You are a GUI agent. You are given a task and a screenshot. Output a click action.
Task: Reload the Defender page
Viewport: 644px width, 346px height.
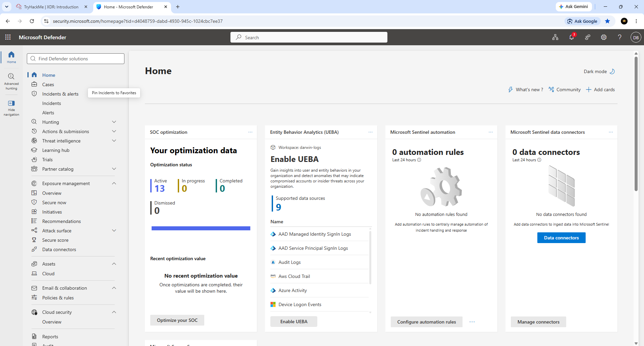32,21
